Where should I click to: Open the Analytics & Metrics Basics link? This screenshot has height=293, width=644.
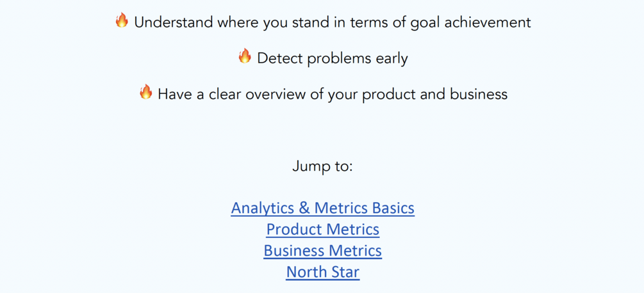coord(322,208)
